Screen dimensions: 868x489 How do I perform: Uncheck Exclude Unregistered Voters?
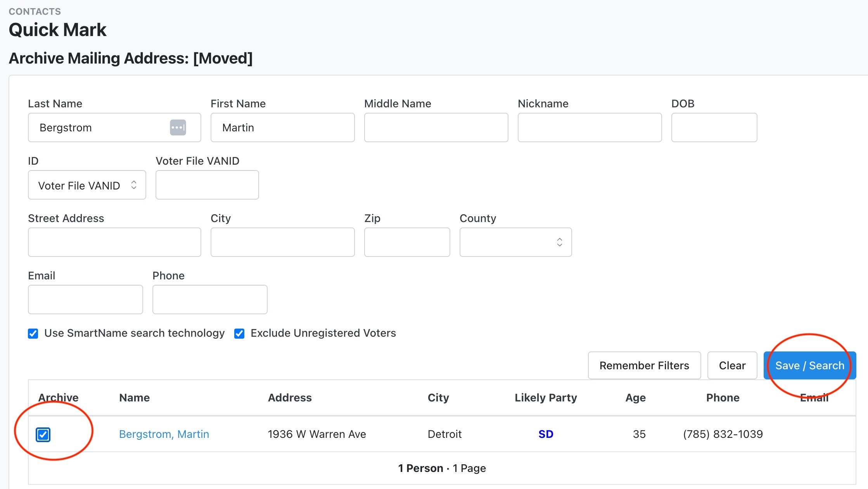coord(239,334)
